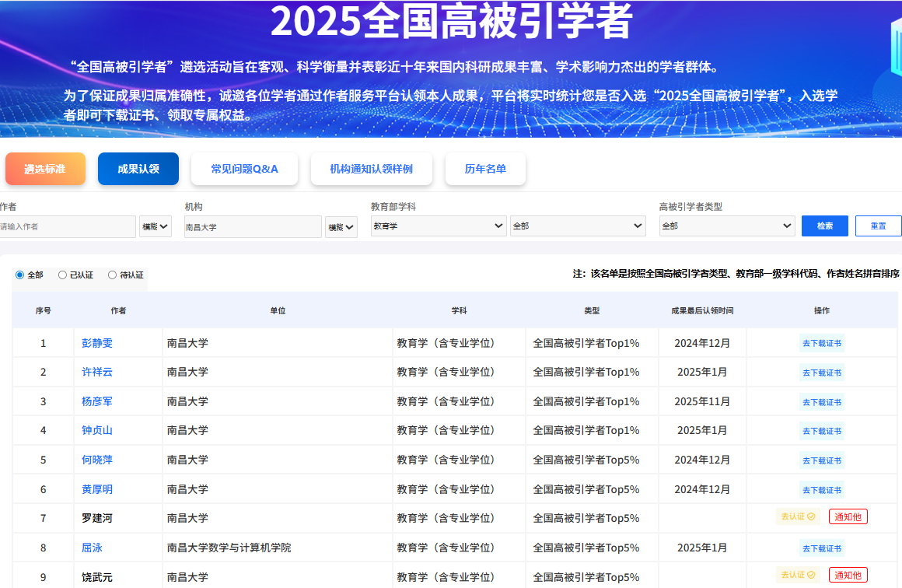This screenshot has height=588, width=902.
Task: 点击检索按钮执行查询
Action: tap(824, 226)
